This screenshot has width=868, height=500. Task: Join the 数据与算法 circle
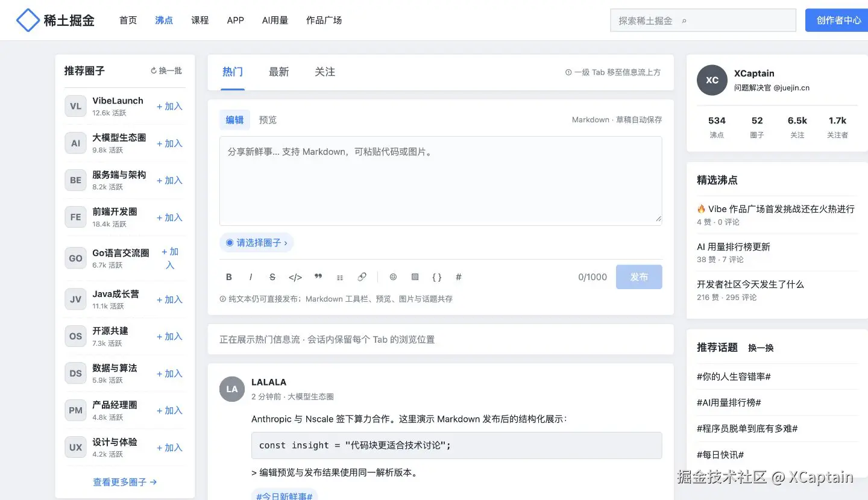[x=169, y=373]
